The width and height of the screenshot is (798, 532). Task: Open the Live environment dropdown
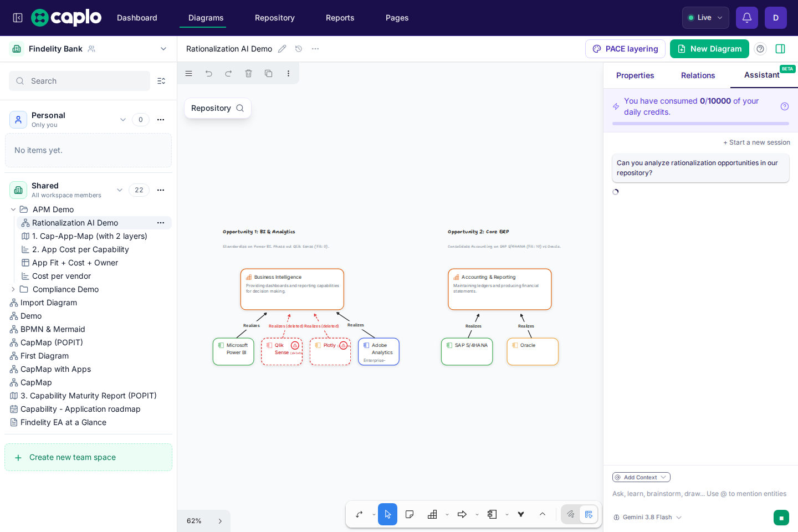pyautogui.click(x=705, y=18)
